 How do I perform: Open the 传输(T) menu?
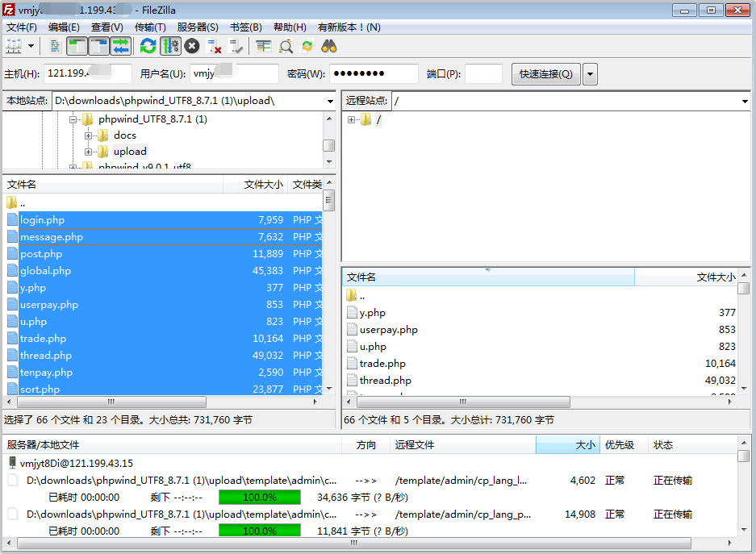coord(152,27)
